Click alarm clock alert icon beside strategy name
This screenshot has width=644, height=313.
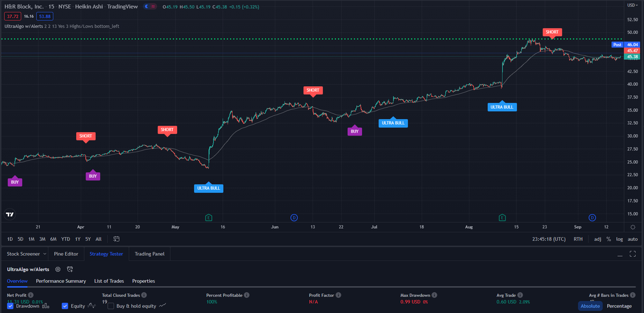pyautogui.click(x=70, y=269)
